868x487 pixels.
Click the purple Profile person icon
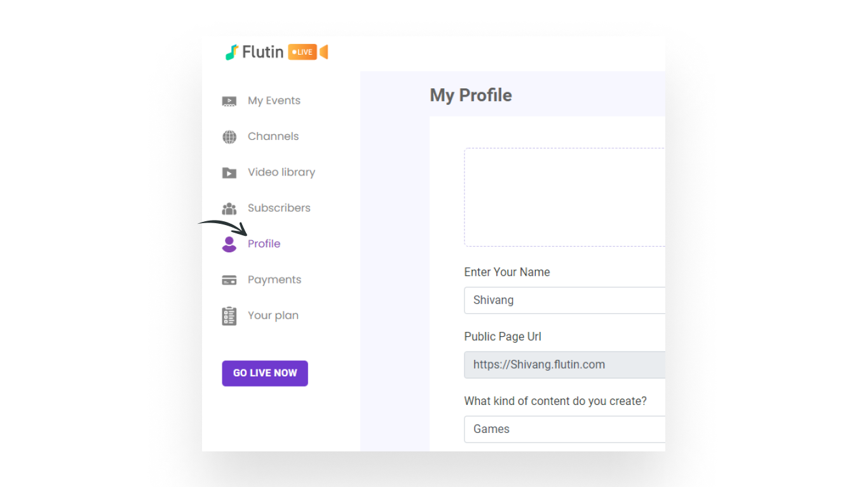[x=229, y=244]
